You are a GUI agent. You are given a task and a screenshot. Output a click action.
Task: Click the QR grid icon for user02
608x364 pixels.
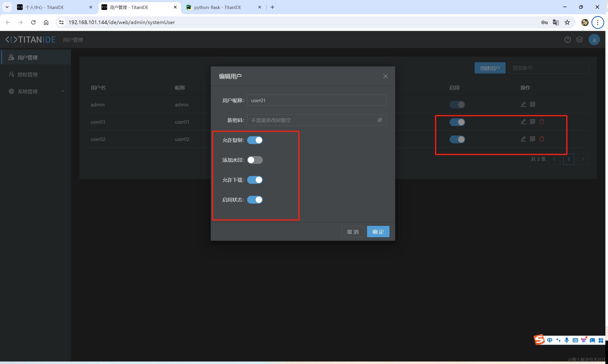click(533, 139)
